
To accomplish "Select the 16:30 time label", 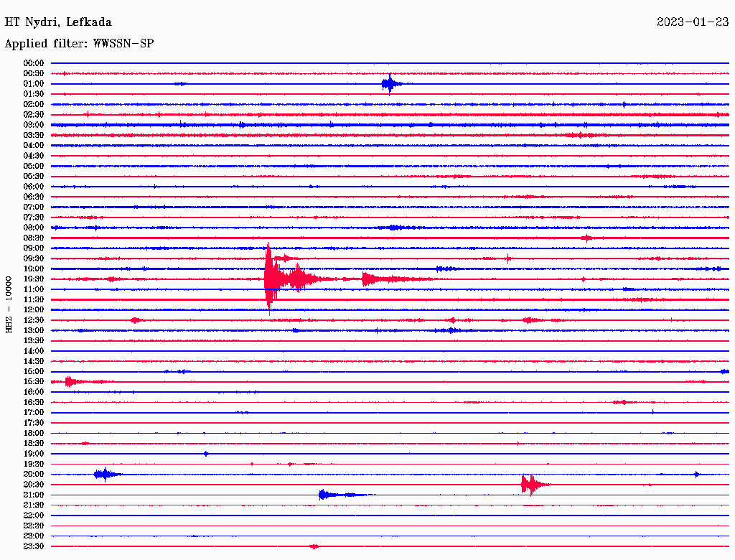I will (34, 403).
